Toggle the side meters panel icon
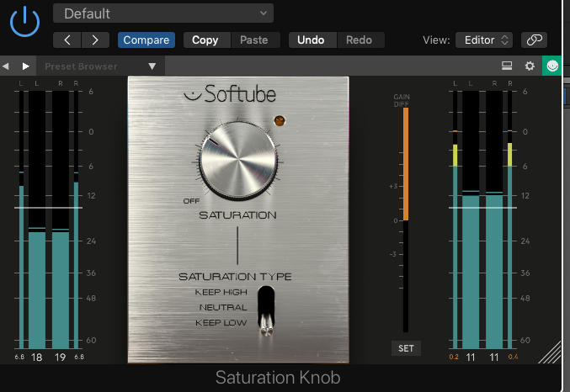This screenshot has width=570, height=392. pyautogui.click(x=507, y=66)
